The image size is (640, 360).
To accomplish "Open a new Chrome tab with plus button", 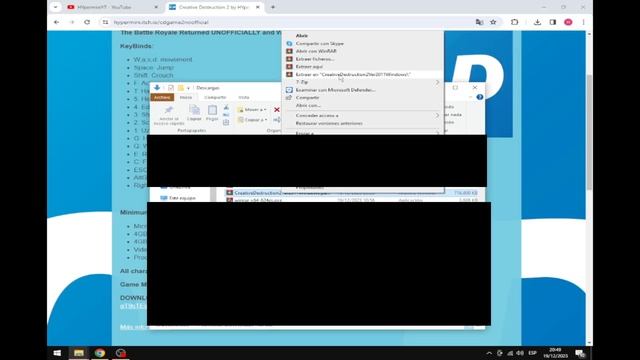I will tap(273, 7).
